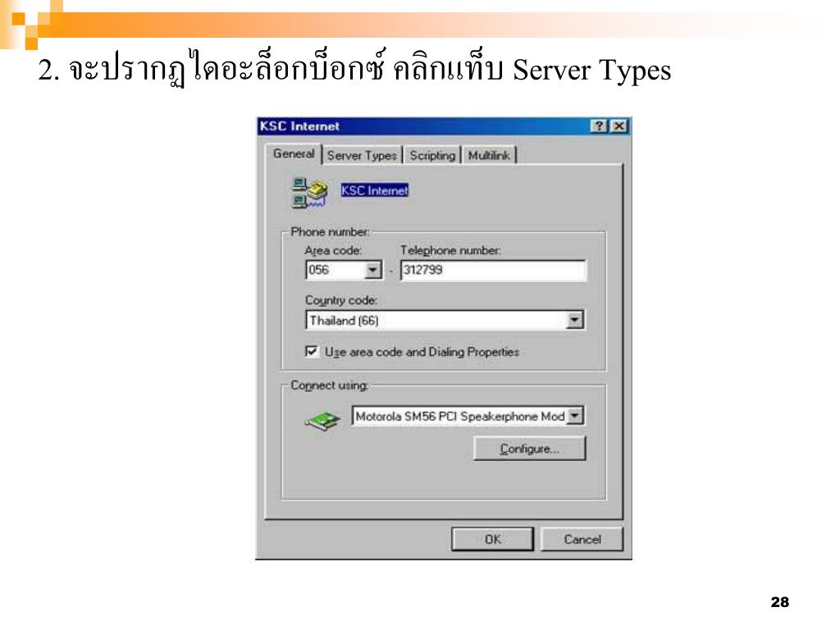Click the dial-up connection computers icon
Image resolution: width=840 pixels, height=630 pixels.
309,193
